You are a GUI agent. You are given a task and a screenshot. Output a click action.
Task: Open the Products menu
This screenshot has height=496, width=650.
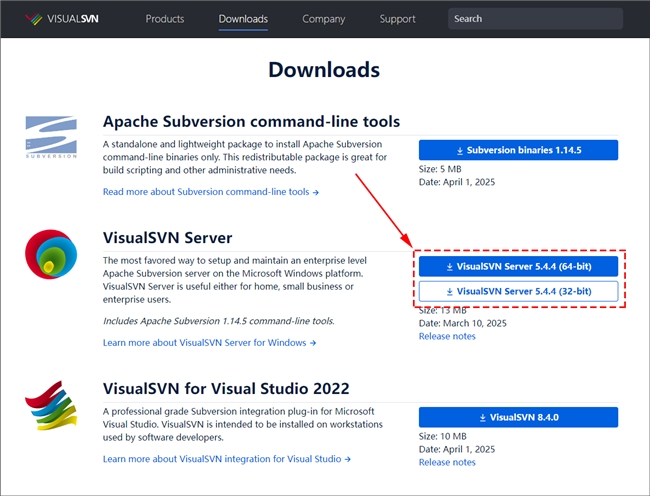point(165,19)
